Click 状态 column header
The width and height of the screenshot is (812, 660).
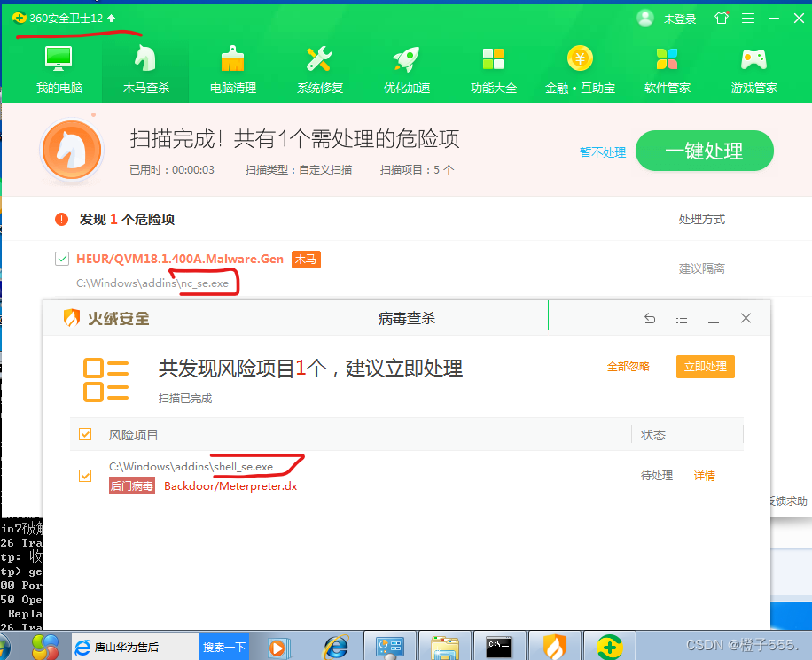pos(653,435)
